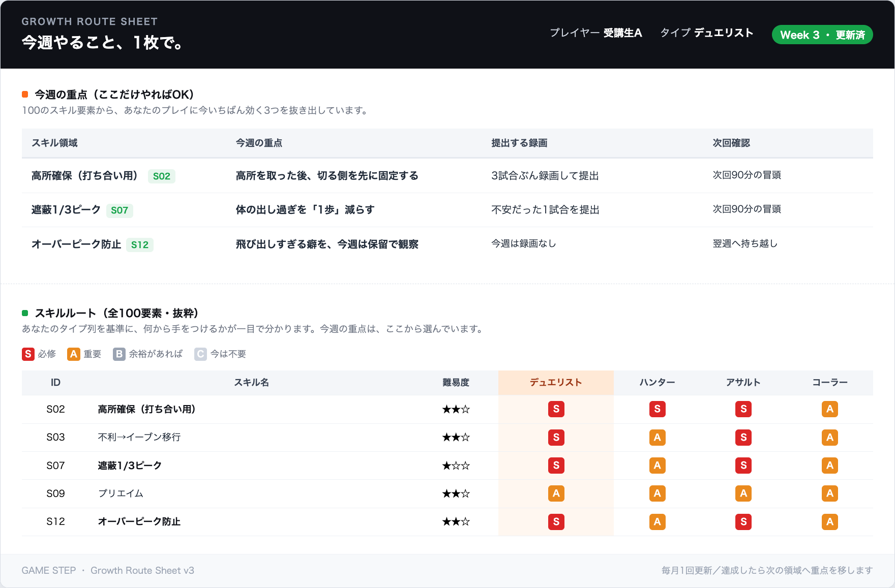895x588 pixels.
Task: Click the スキル領域 column header
Action: [54, 143]
